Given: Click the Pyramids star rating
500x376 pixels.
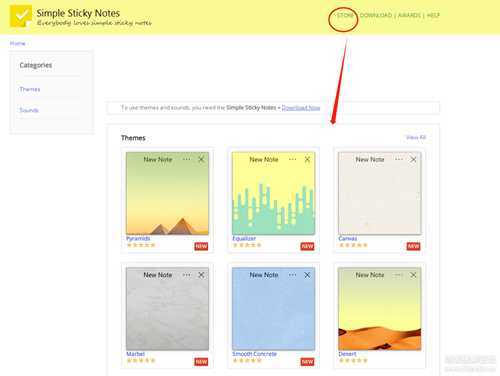Looking at the screenshot, I should click(141, 245).
